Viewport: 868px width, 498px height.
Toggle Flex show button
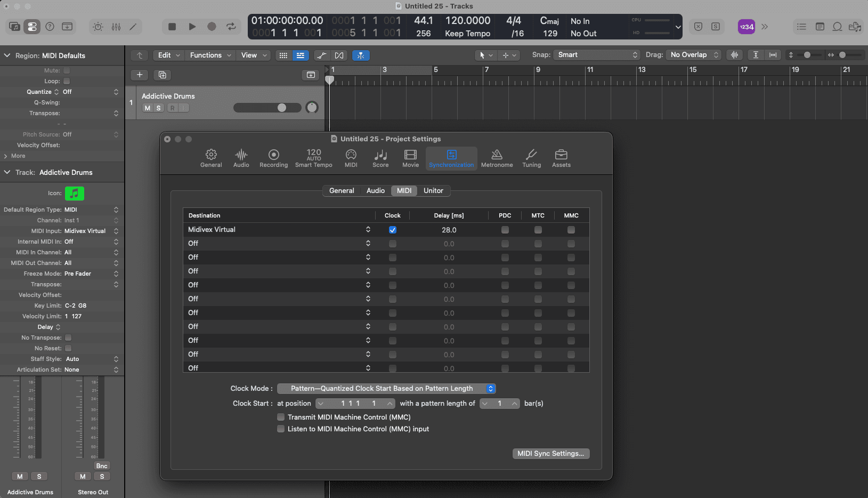[x=339, y=55]
